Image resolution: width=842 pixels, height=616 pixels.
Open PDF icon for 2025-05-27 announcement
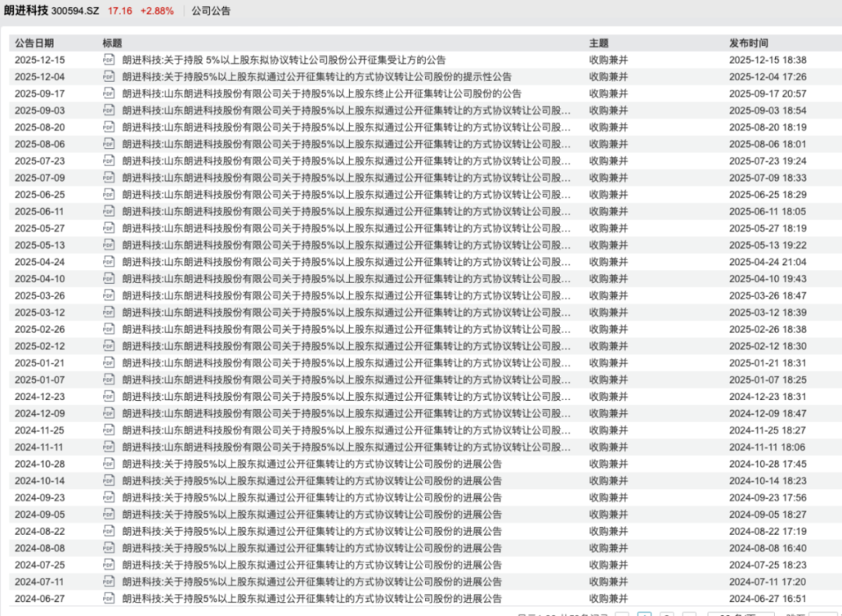[108, 228]
